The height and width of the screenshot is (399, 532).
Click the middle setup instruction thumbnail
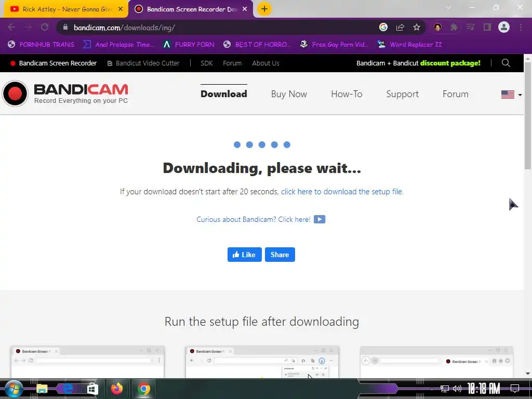tap(262, 362)
